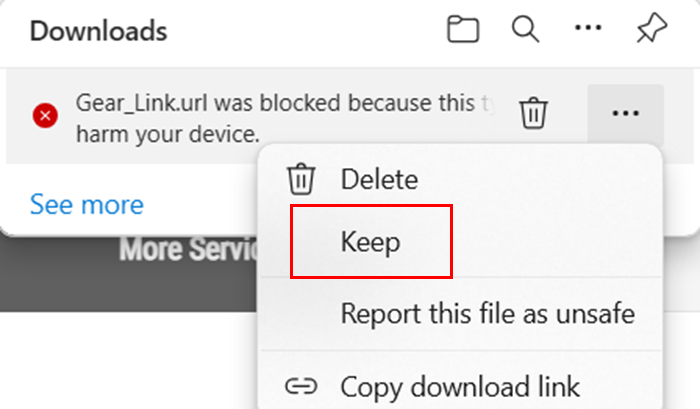Toggle the Gear_Link.url item ellipsis menu button
The image size is (700, 409).
pyautogui.click(x=625, y=113)
